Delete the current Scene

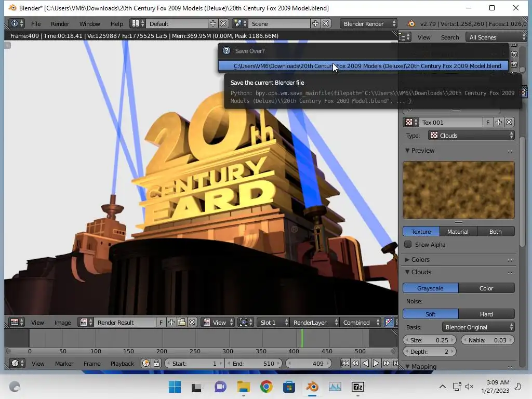[326, 23]
